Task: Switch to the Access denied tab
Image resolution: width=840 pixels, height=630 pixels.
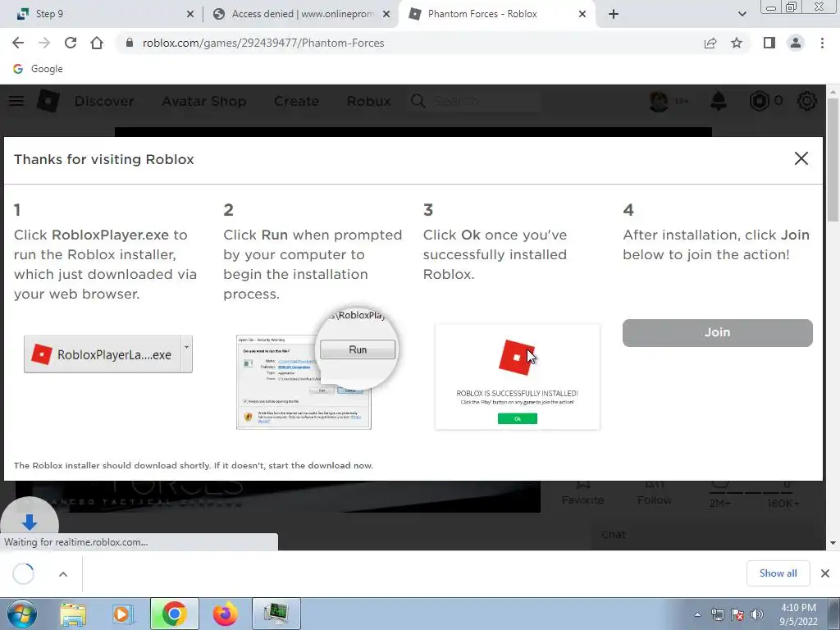Action: click(x=300, y=14)
